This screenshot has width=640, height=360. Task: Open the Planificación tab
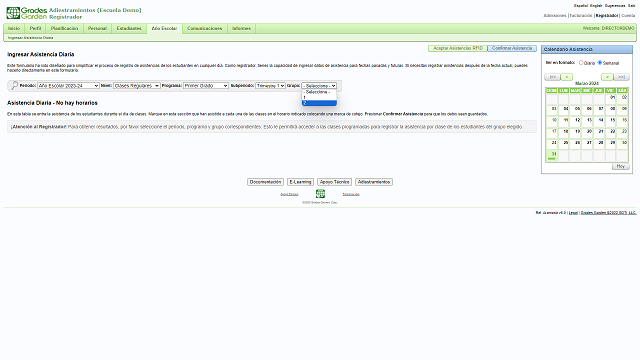pyautogui.click(x=64, y=28)
